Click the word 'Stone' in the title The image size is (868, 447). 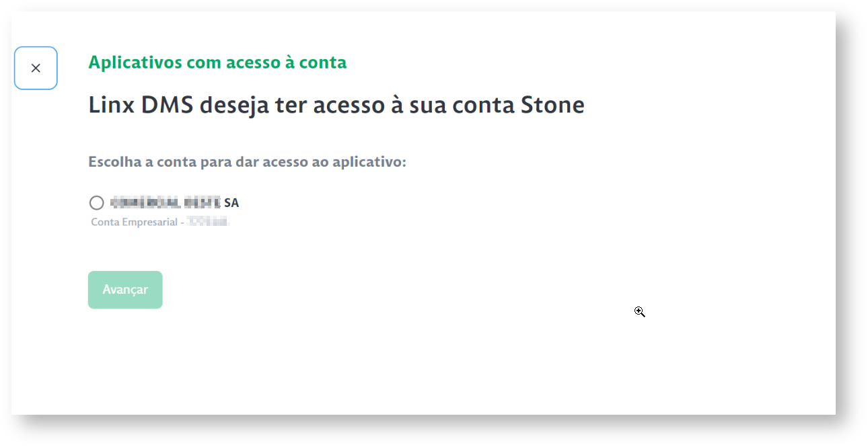tap(552, 106)
